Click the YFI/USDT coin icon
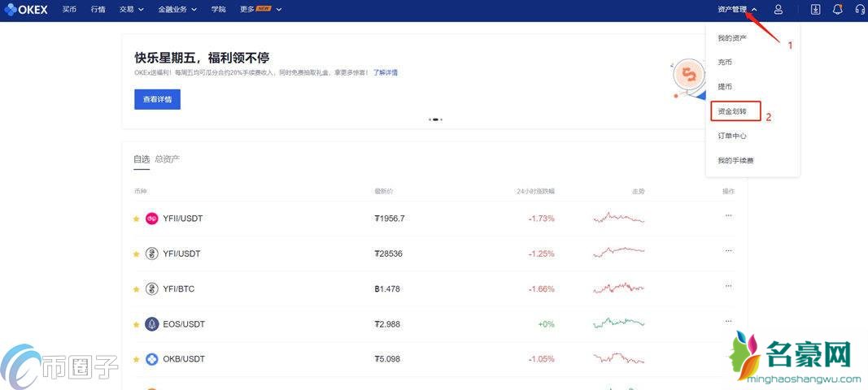Viewport: 868px width, 390px height. click(151, 254)
